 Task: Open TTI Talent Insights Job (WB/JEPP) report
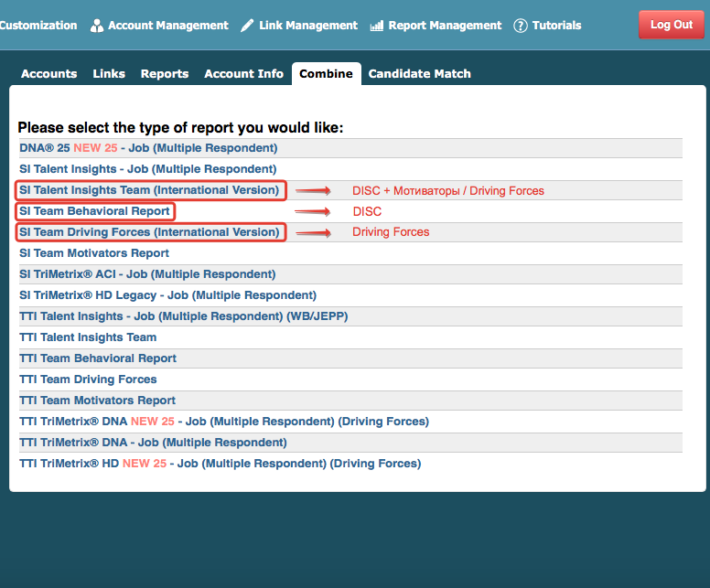click(x=183, y=316)
